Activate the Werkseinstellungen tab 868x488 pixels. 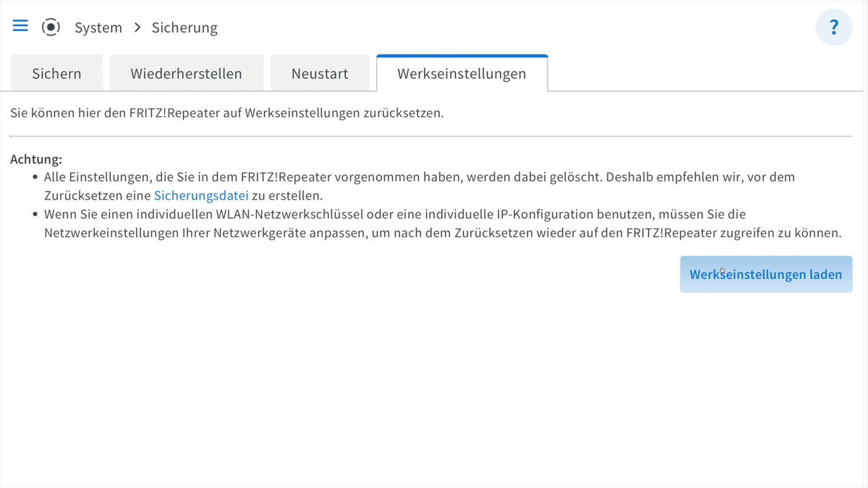coord(461,73)
